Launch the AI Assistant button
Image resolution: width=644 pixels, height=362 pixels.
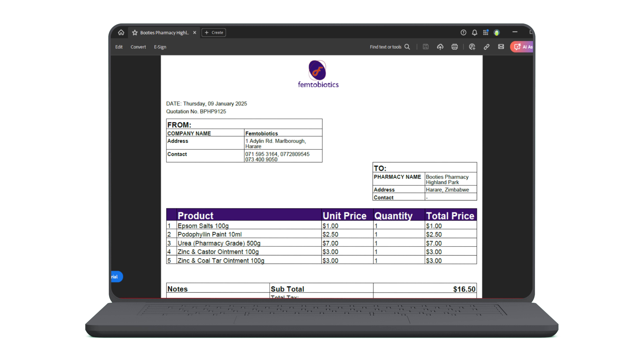[522, 47]
